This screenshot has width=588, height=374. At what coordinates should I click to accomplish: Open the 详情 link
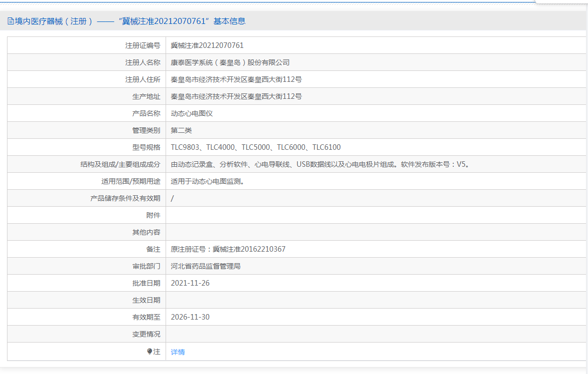(178, 352)
